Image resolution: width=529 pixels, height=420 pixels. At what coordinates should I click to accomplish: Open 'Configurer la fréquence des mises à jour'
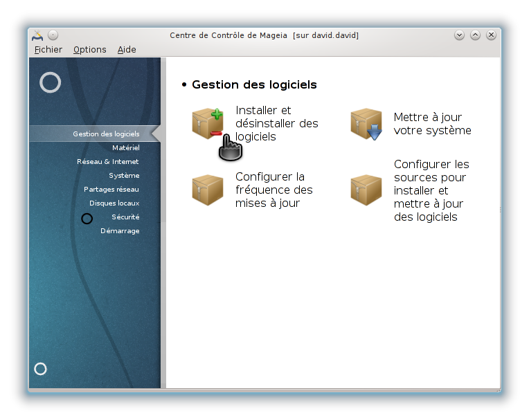[274, 190]
